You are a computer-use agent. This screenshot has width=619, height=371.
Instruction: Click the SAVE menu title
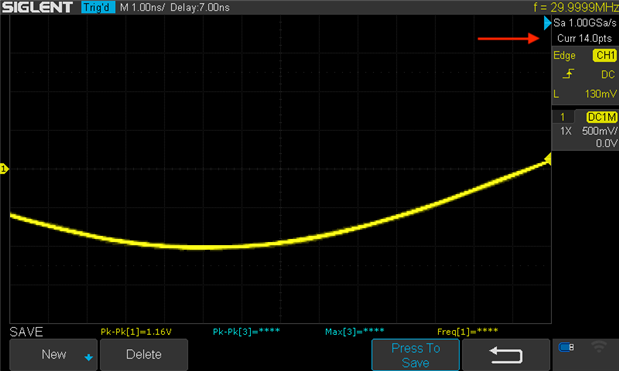click(x=26, y=332)
